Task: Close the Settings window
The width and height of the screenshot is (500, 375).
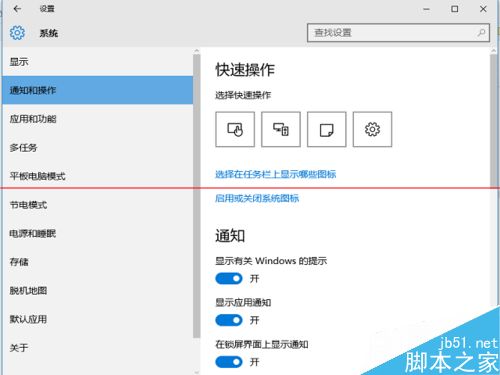Action: [483, 9]
